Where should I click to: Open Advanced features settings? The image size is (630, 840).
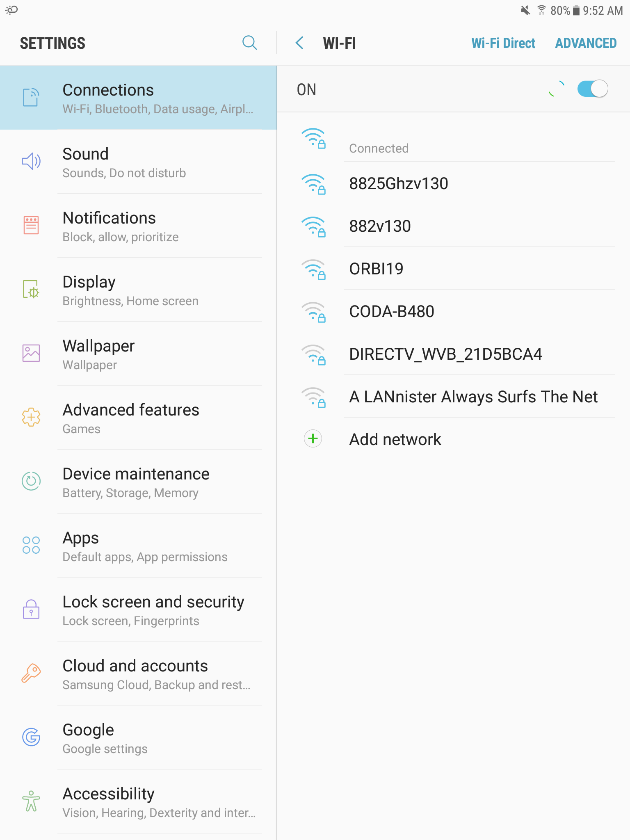click(x=138, y=418)
